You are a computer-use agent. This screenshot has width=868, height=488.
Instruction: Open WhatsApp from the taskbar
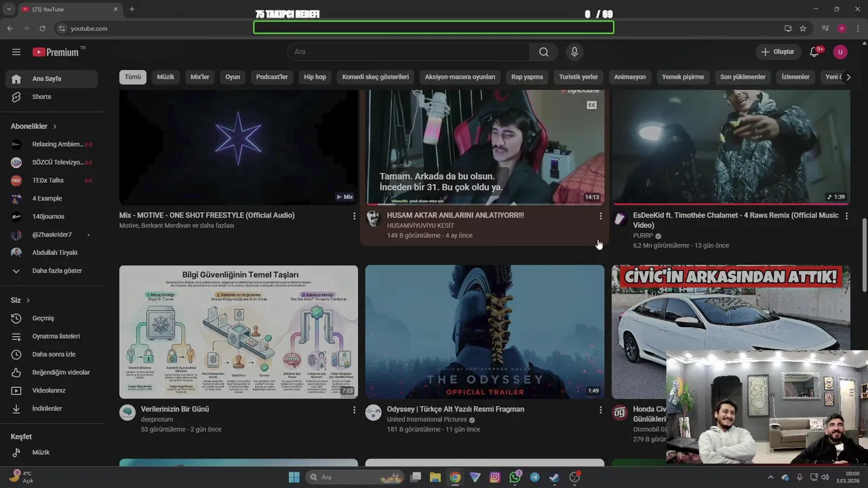[515, 477]
